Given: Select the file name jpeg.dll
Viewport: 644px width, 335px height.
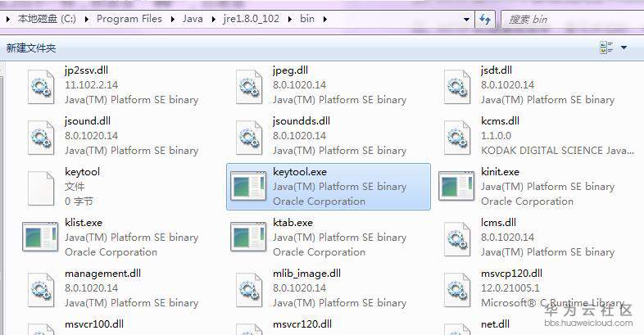Looking at the screenshot, I should click(x=290, y=70).
